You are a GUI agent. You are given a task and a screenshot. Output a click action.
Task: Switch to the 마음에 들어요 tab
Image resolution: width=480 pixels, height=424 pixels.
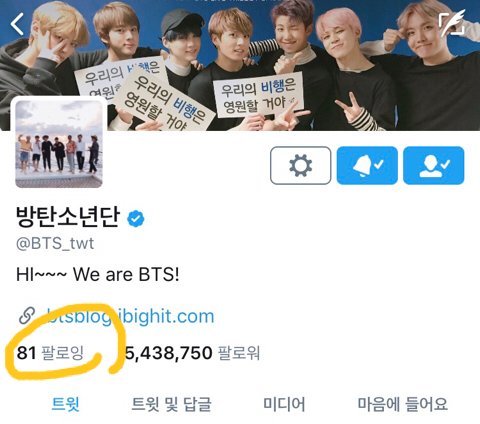pyautogui.click(x=402, y=404)
